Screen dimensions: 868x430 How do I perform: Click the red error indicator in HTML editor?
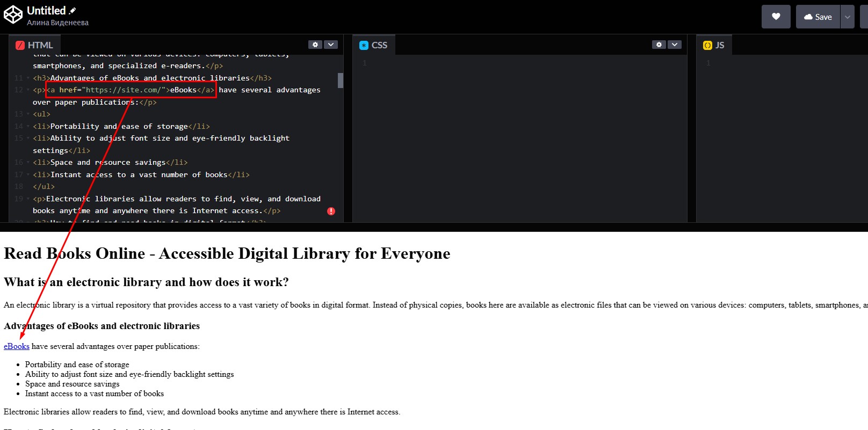point(331,211)
